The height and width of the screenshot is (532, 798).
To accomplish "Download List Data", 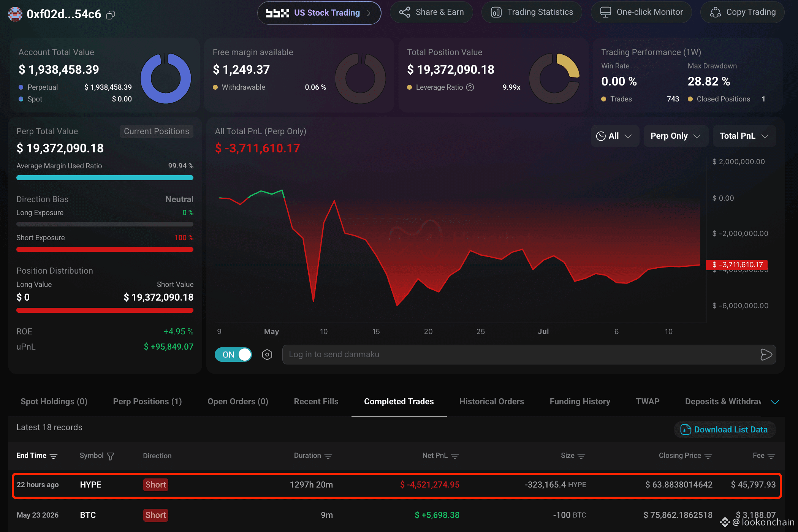I will (x=725, y=430).
